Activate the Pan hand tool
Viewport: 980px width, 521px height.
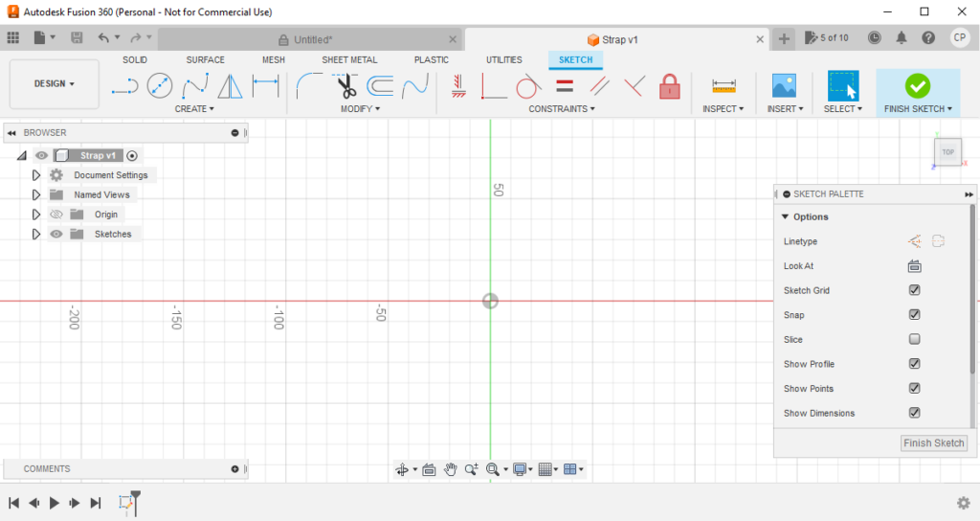pyautogui.click(x=450, y=469)
